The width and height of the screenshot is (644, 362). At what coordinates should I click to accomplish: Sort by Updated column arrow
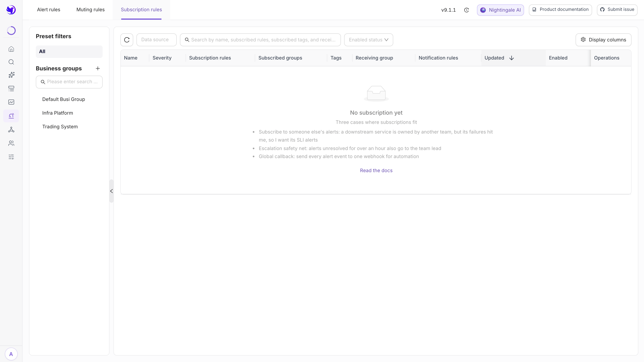pos(512,58)
